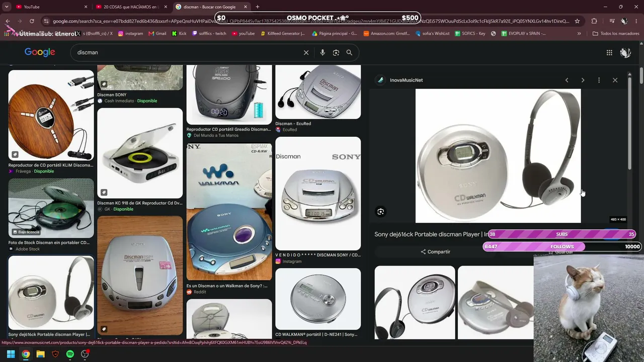
Task: Open the youTube bookmark
Action: click(243, 34)
